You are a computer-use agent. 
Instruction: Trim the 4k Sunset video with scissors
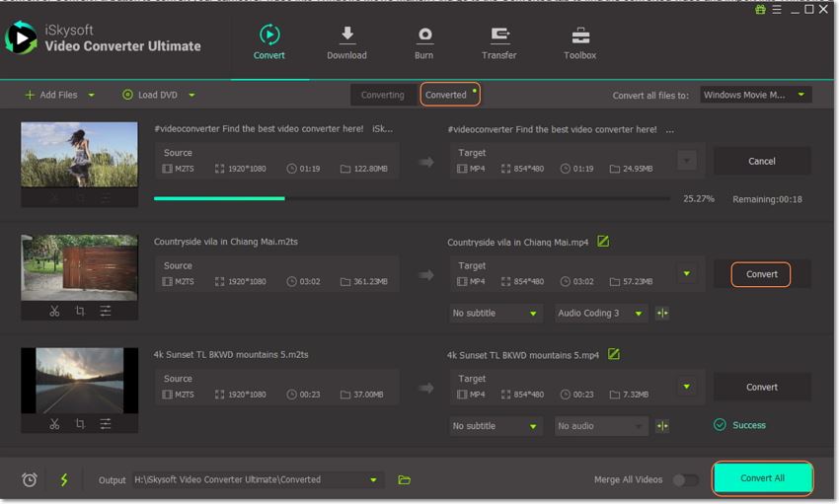click(54, 424)
